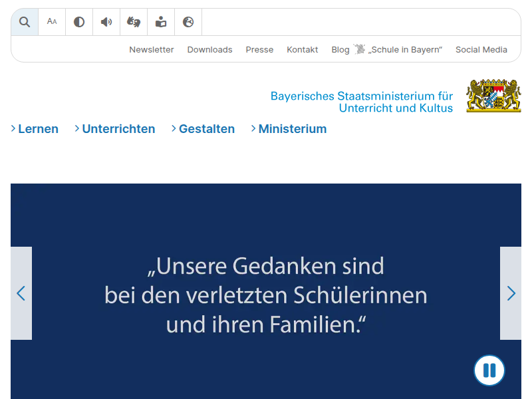Activate the read-aloud speaker icon
This screenshot has height=399, width=532.
coord(106,22)
